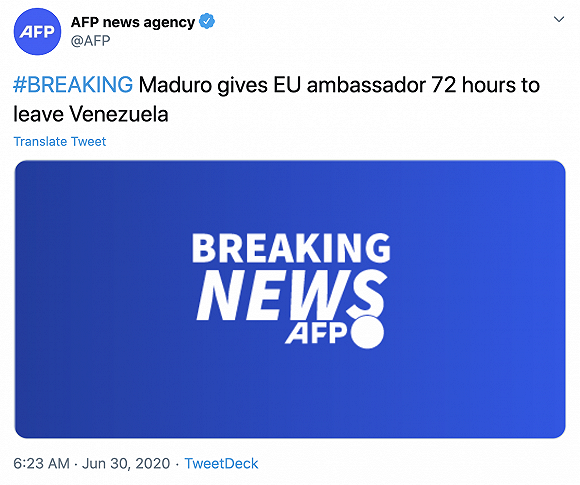Open the Breaking News image card

[290, 299]
